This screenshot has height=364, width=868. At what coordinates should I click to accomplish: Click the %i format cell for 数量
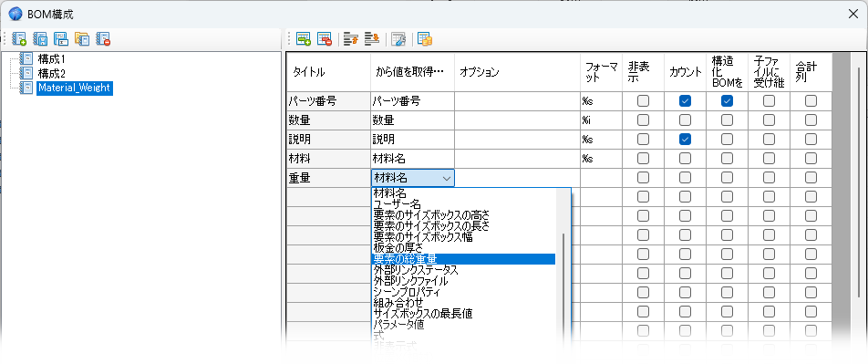click(601, 120)
